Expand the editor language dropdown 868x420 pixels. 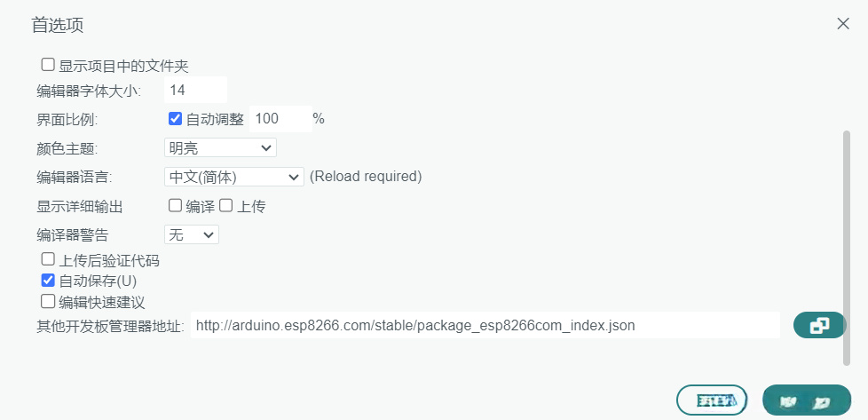click(x=234, y=177)
